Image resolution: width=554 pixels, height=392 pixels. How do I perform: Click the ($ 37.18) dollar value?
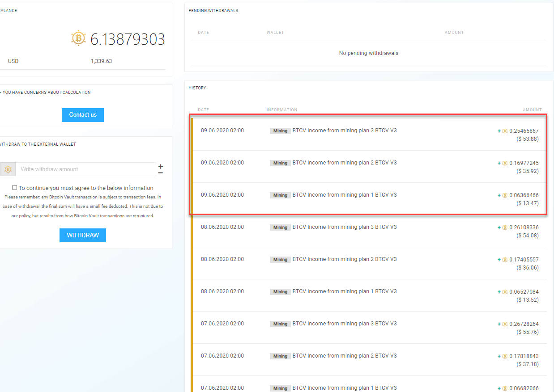pyautogui.click(x=528, y=364)
